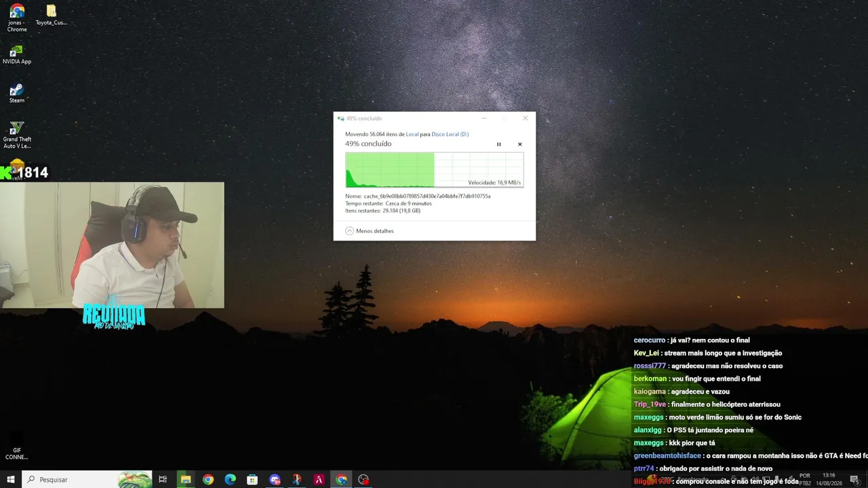Open the red 'A' app taskbar icon
The width and height of the screenshot is (868, 488).
(x=319, y=479)
